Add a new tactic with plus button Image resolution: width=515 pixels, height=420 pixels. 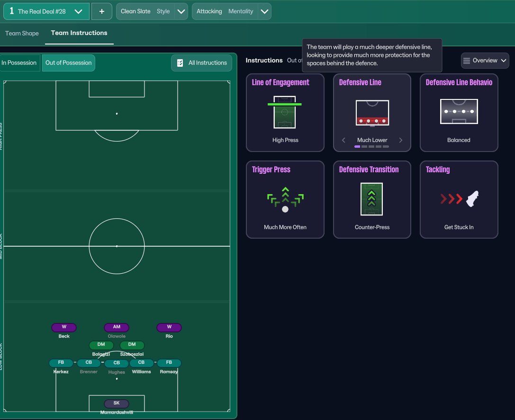pos(102,11)
